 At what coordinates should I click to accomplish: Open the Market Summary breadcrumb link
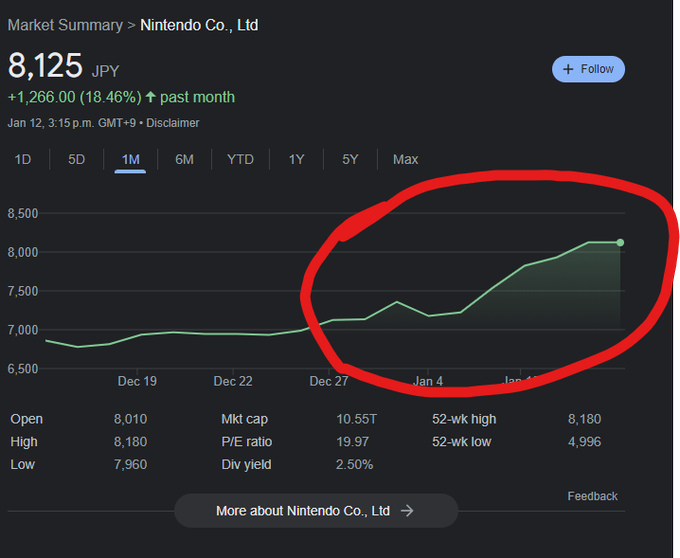65,25
